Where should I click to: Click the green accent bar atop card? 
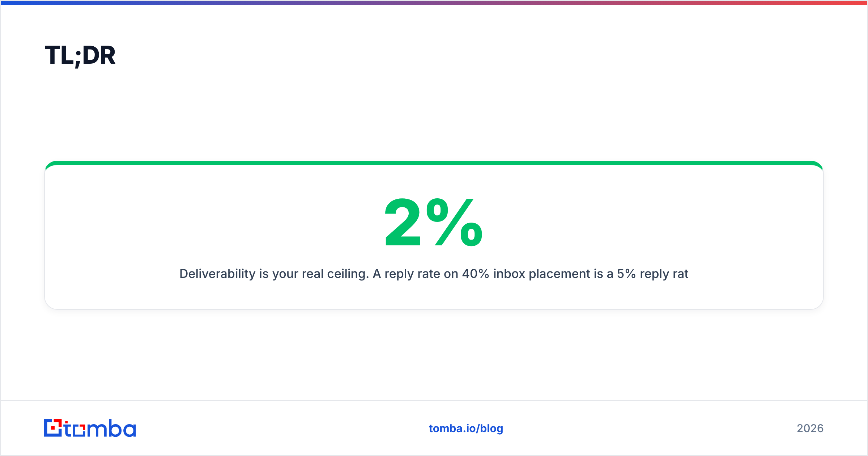click(x=434, y=163)
